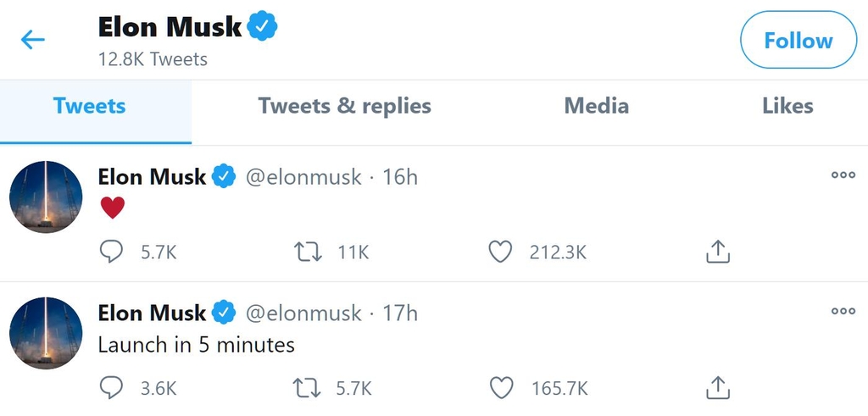Open the 17h timestamp link
Screen dimensions: 868x416
[x=400, y=313]
